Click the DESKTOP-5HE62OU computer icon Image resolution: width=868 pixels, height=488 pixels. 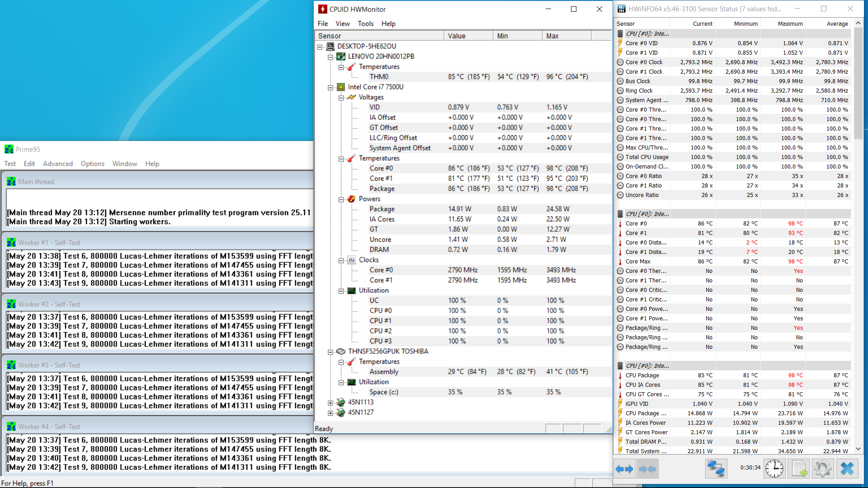tap(330, 46)
